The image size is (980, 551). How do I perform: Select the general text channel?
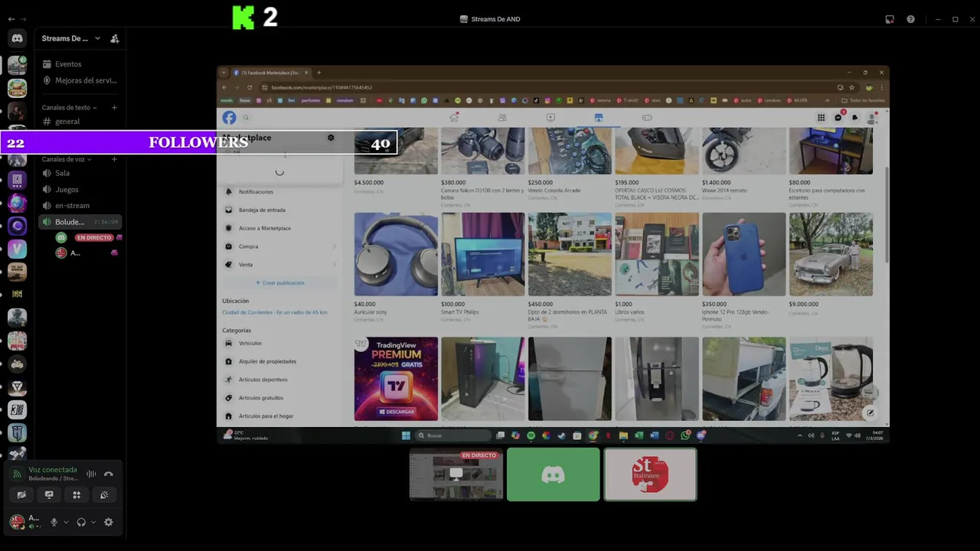[x=80, y=121]
